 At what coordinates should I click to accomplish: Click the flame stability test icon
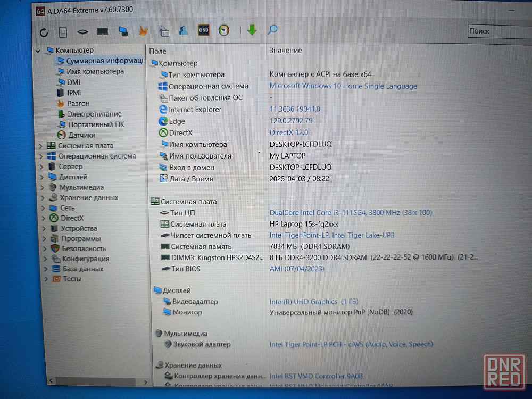point(143,31)
